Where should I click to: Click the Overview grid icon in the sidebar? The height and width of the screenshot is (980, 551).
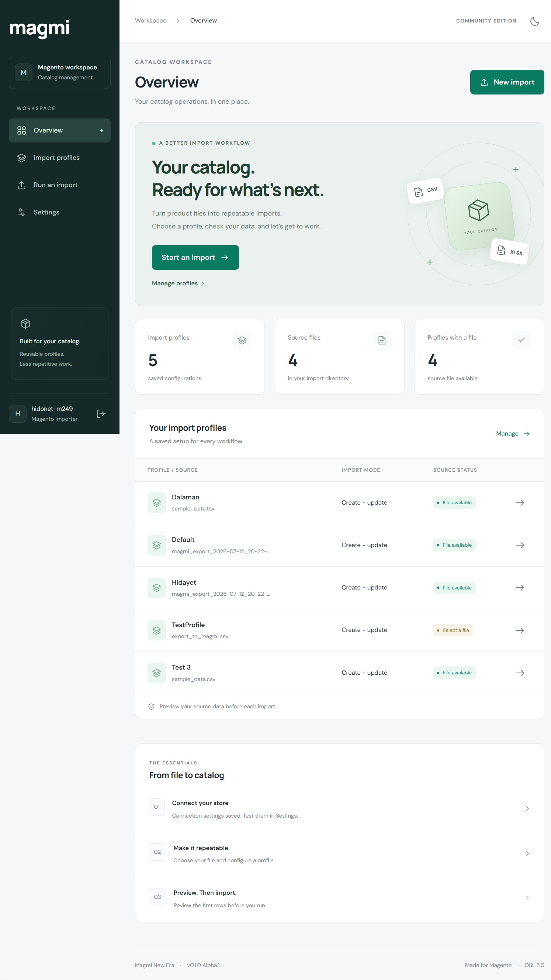click(22, 131)
